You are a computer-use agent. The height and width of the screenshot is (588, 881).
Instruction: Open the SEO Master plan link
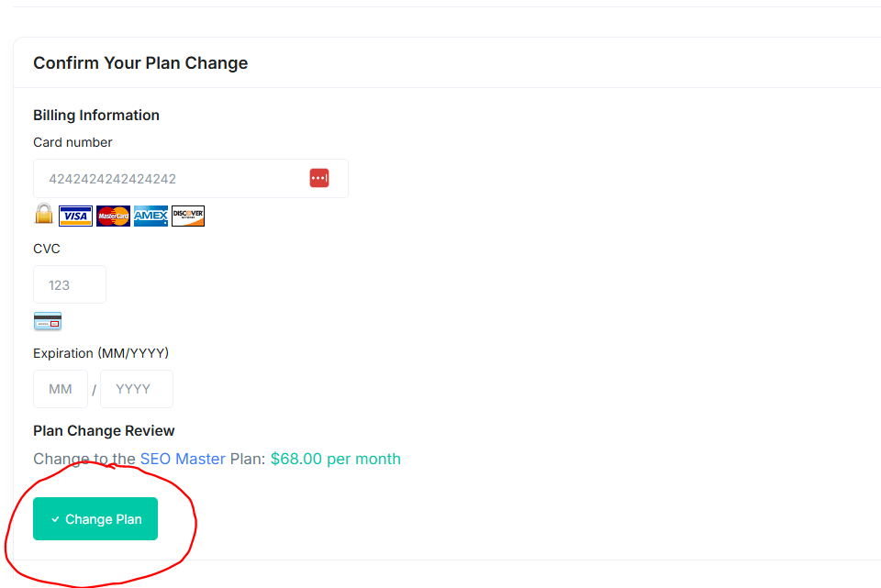[x=183, y=459]
